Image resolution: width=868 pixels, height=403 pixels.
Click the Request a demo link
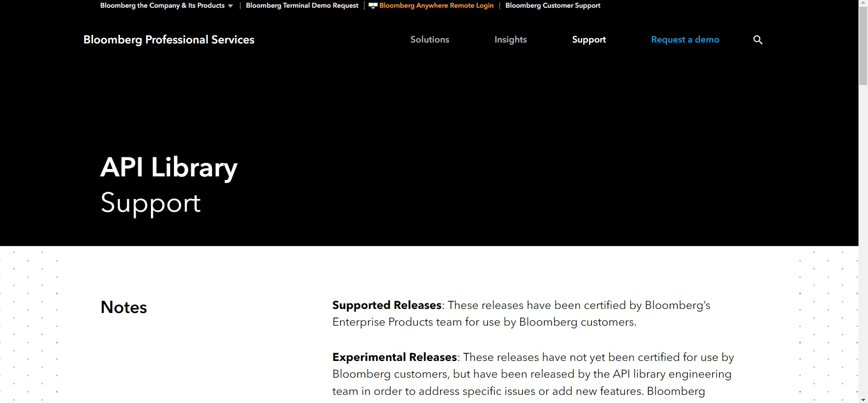pos(685,39)
